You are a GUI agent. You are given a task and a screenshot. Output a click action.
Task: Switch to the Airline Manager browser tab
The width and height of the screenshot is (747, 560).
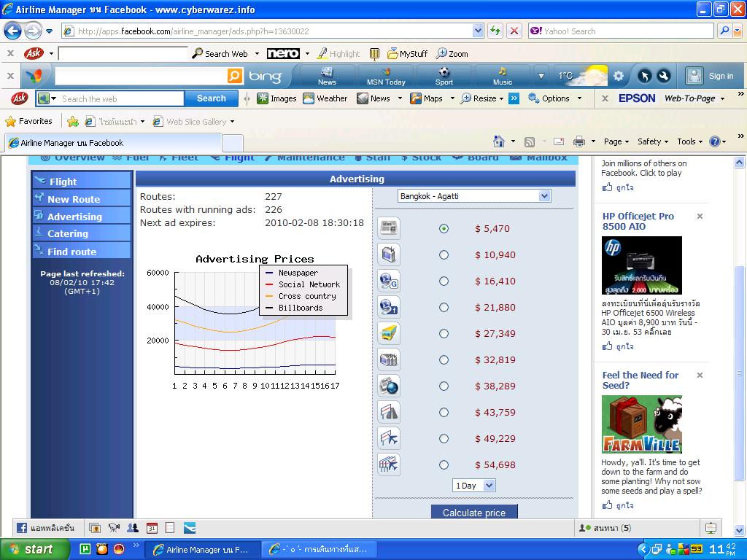click(113, 143)
